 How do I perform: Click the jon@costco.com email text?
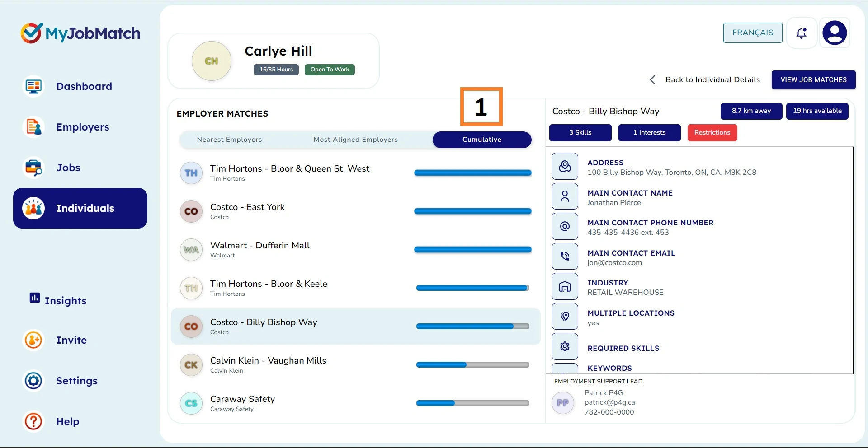pos(614,263)
